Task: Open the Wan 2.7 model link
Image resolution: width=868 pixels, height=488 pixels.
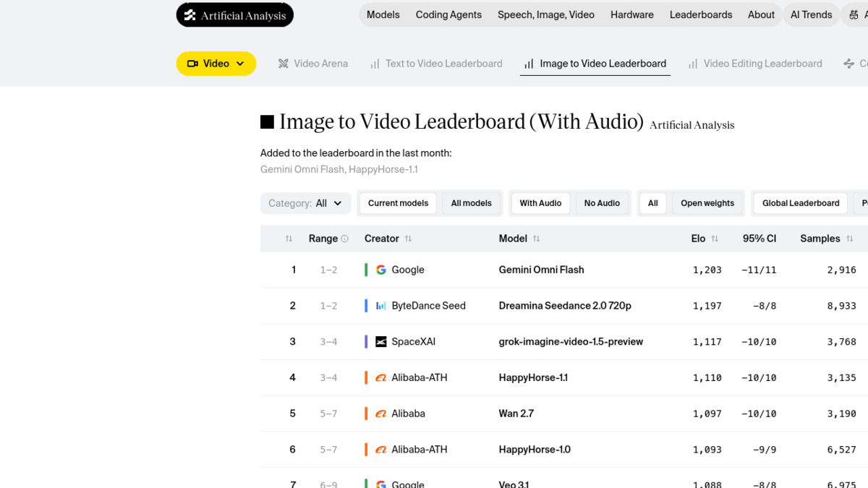Action: pos(516,414)
